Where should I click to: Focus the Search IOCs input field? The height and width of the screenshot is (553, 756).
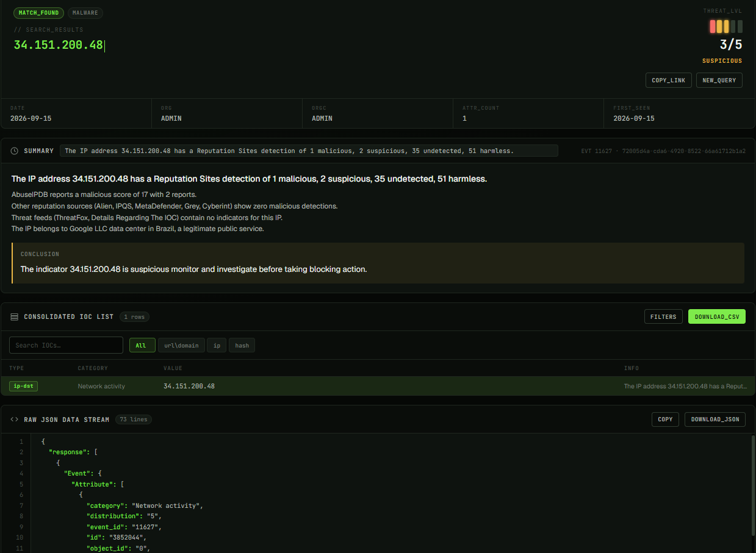coord(66,345)
